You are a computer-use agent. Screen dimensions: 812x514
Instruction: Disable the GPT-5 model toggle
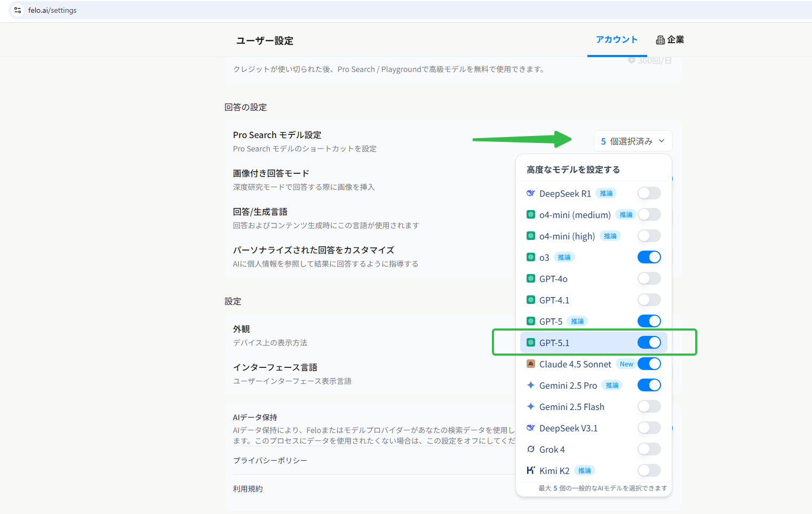coord(649,320)
